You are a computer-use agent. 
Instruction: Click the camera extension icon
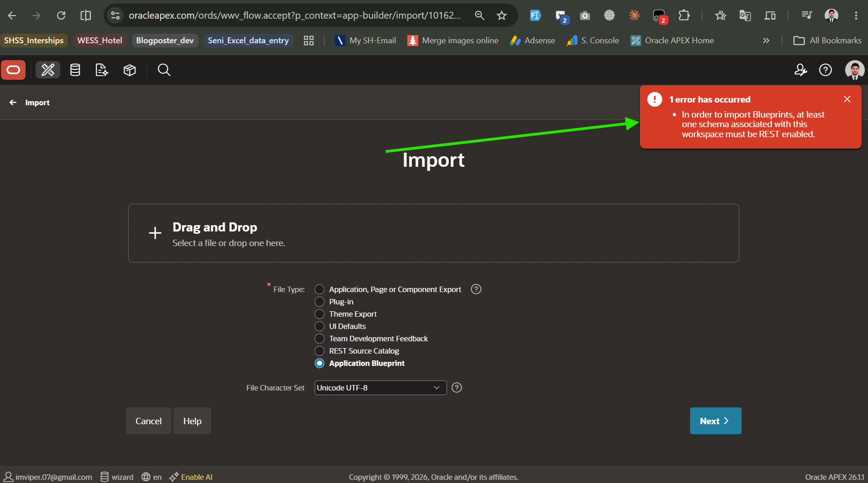click(585, 15)
